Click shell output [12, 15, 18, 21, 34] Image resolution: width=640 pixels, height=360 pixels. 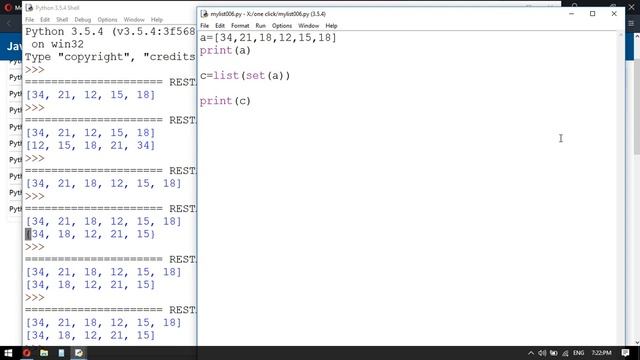91,146
